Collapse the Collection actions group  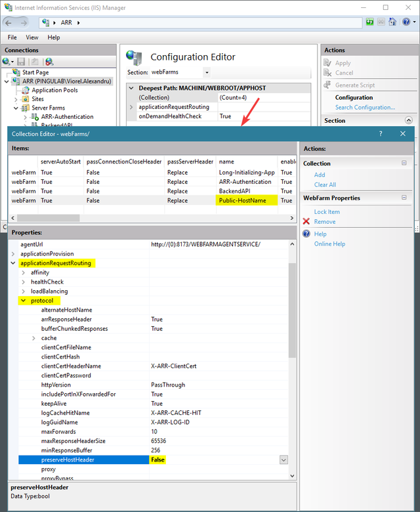[404, 163]
